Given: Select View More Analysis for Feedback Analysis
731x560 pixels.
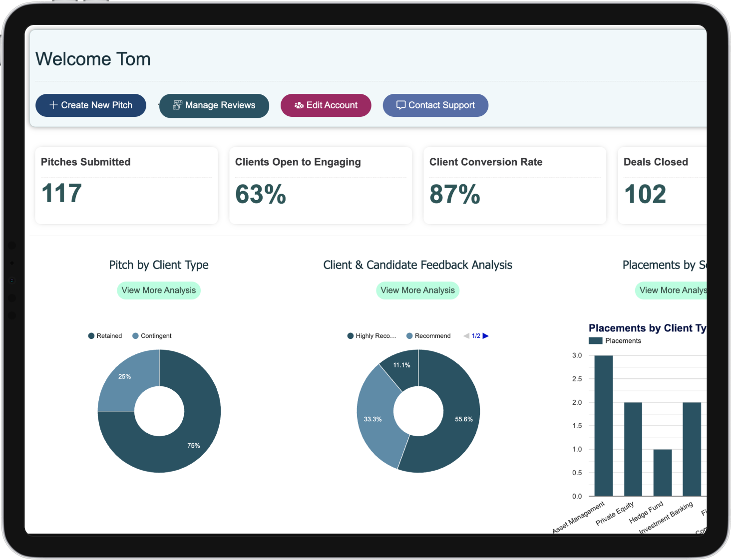Looking at the screenshot, I should click(x=417, y=290).
